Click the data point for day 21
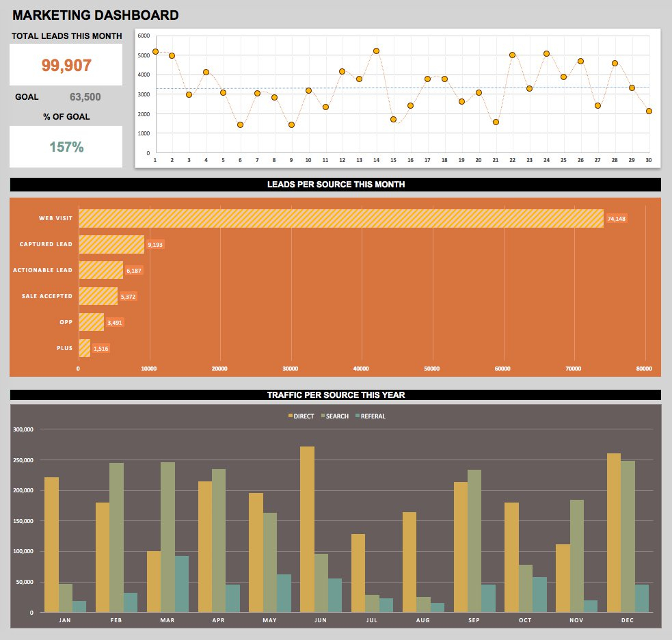The width and height of the screenshot is (672, 640). (496, 122)
